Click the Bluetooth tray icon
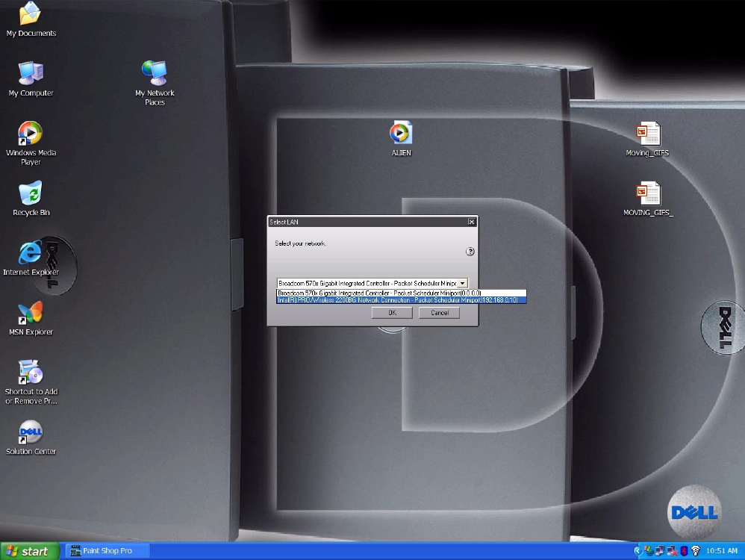This screenshot has width=745, height=560. [x=685, y=550]
